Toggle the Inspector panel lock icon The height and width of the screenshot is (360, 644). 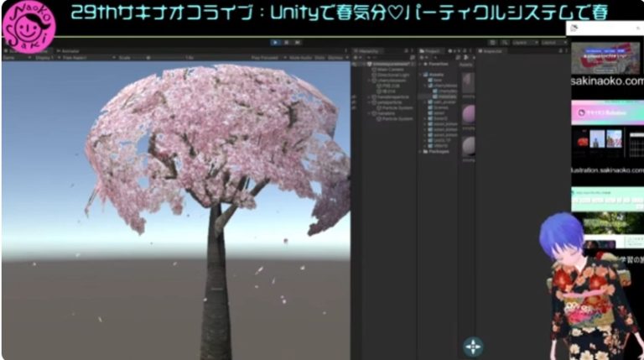coord(560,51)
